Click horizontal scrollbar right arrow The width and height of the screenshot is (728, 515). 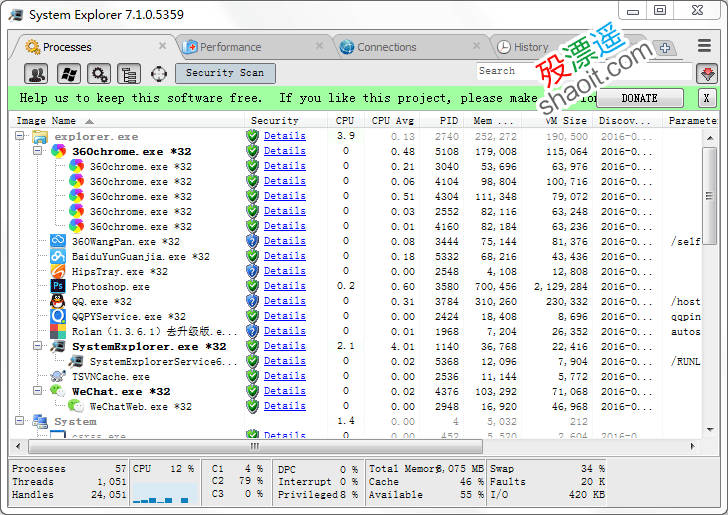[x=693, y=446]
